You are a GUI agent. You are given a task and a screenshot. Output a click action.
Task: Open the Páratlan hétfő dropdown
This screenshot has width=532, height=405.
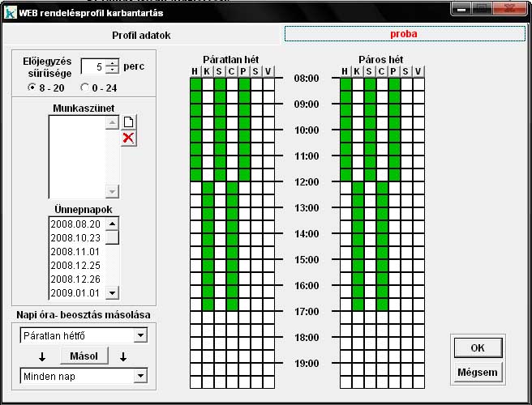140,335
